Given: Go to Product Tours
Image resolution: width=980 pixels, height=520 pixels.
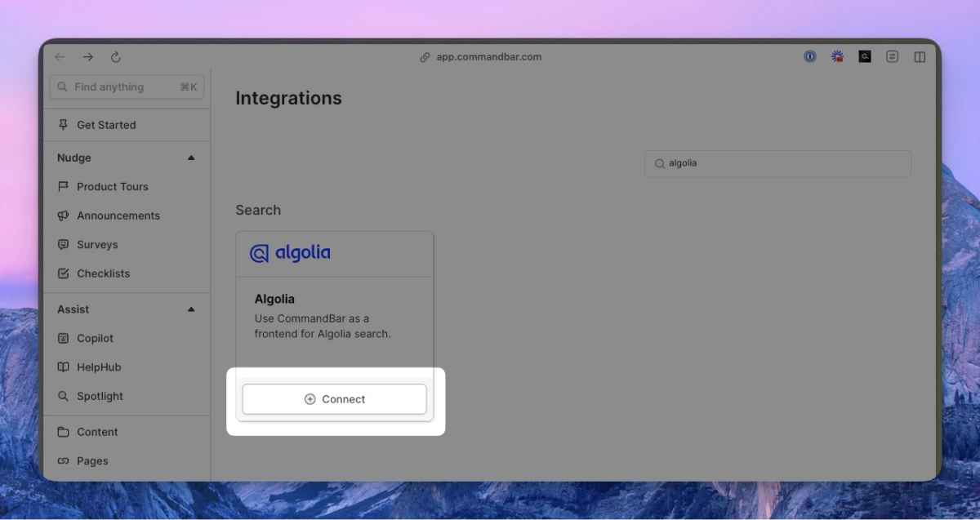Looking at the screenshot, I should [112, 187].
